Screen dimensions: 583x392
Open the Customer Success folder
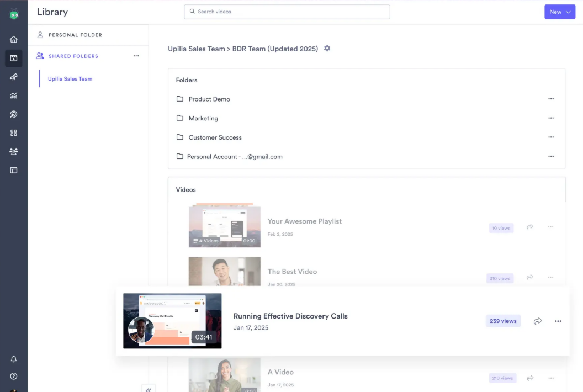tap(215, 137)
